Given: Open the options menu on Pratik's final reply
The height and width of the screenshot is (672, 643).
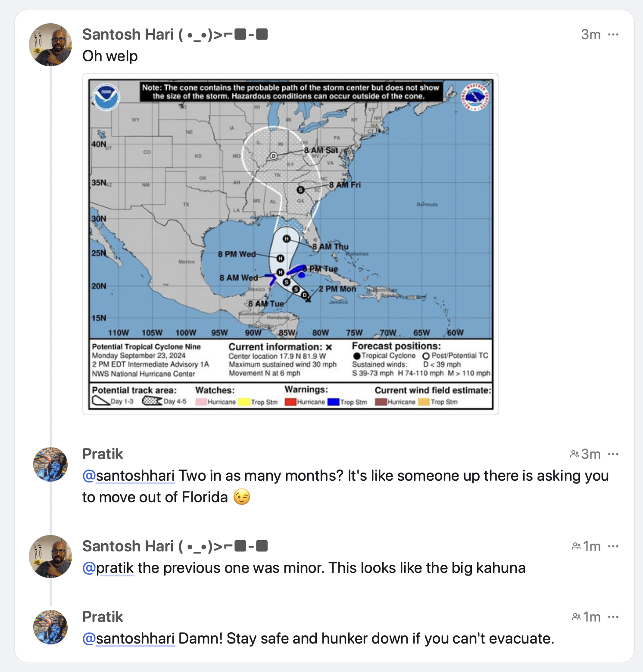Looking at the screenshot, I should click(613, 616).
